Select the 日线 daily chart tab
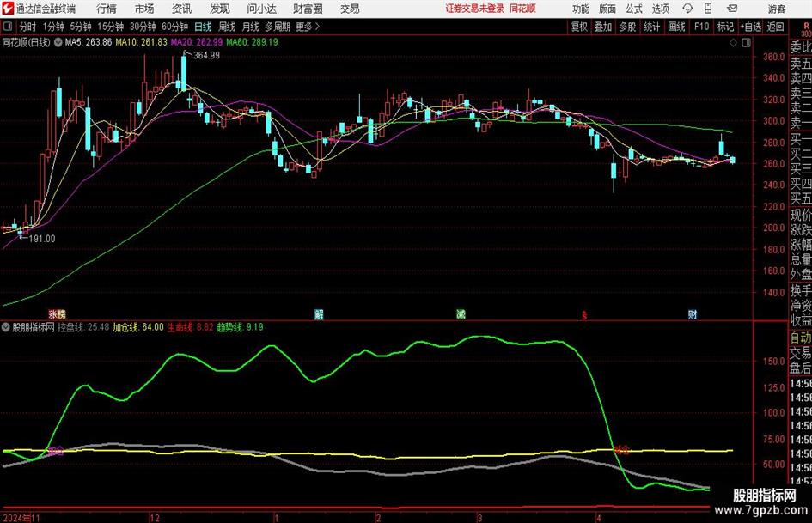 pyautogui.click(x=203, y=27)
